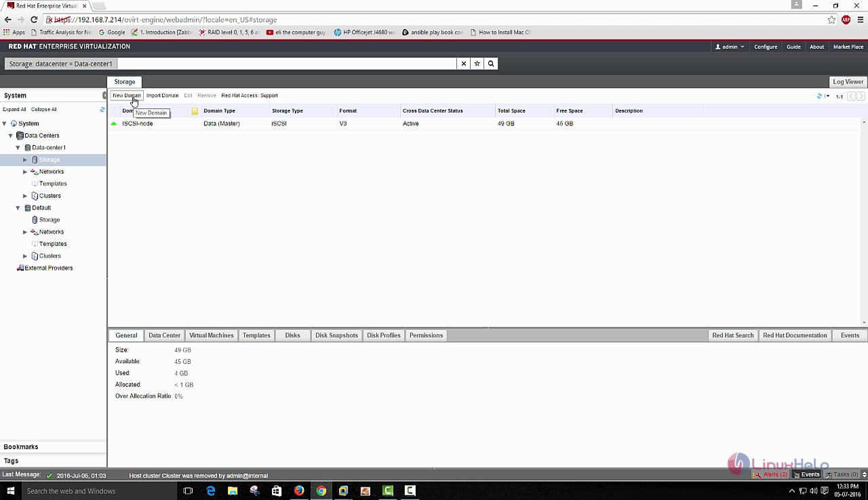Open the admin user dropdown
The height and width of the screenshot is (500, 868).
(730, 47)
